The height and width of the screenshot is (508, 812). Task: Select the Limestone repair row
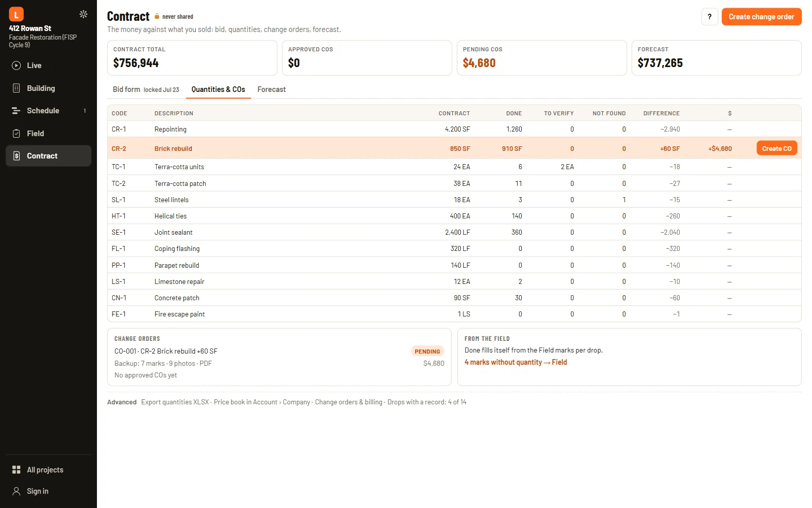454,281
